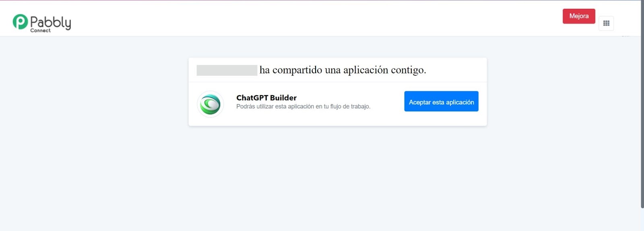Viewport: 644px width, 231px height.
Task: Open the apps grid menu icon
Action: click(606, 23)
